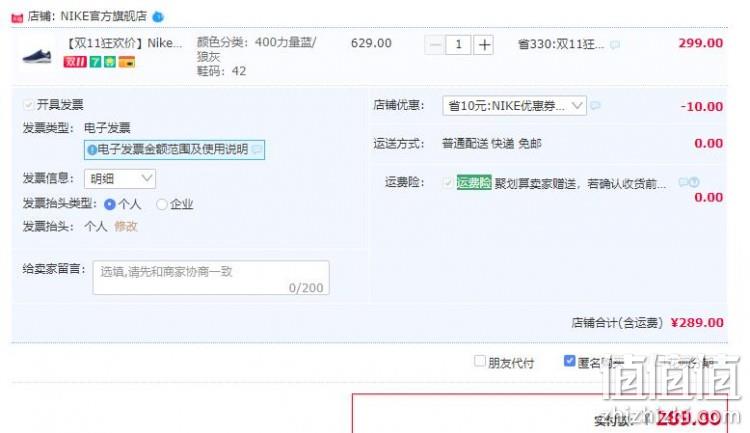Click the Tmall shop icon beside 店铺
The image size is (750, 433).
17,18
